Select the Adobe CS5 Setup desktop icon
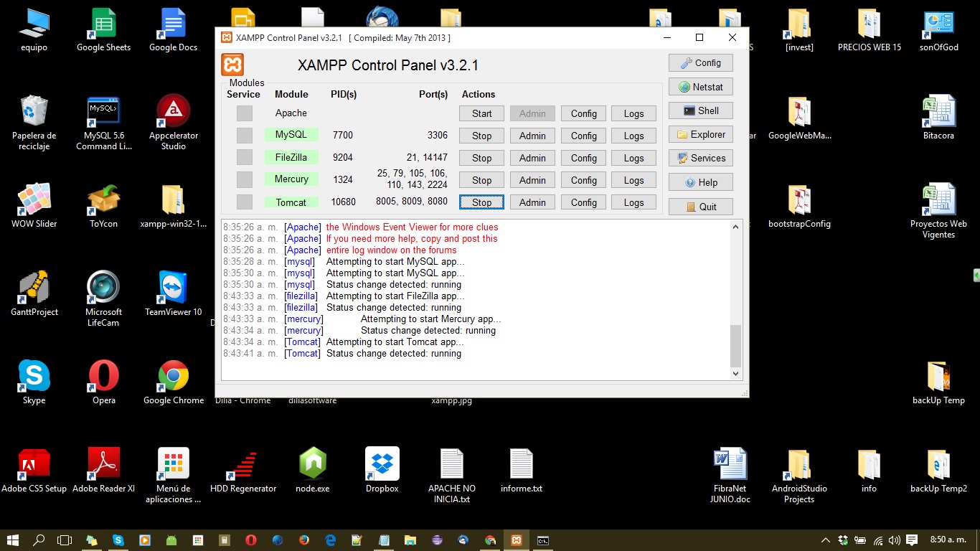The image size is (980, 551). tap(34, 470)
